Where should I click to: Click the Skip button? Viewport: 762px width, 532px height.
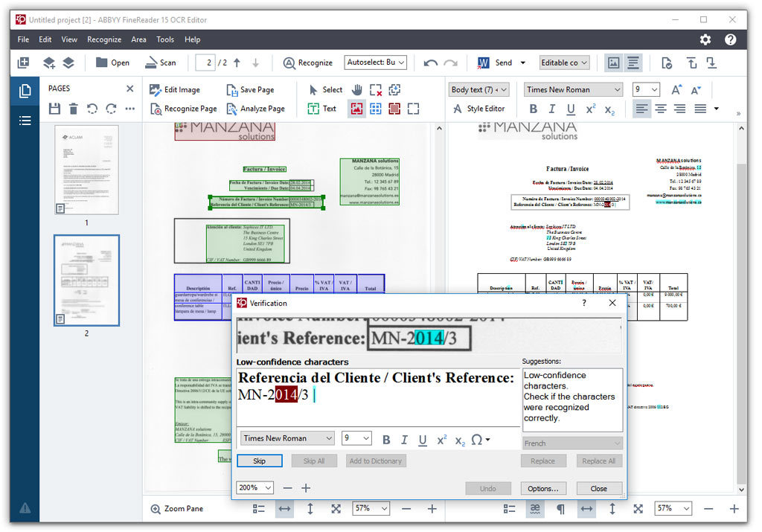pos(260,461)
